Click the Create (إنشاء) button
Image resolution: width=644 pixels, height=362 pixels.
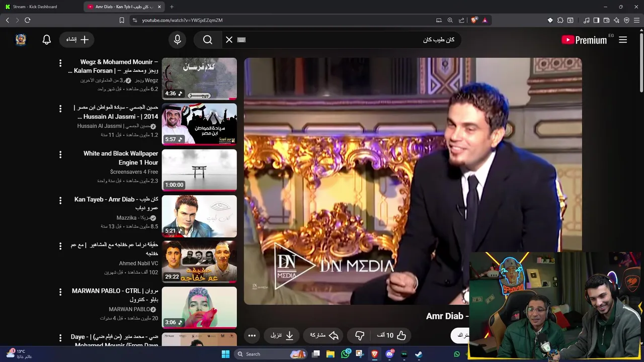click(x=77, y=40)
